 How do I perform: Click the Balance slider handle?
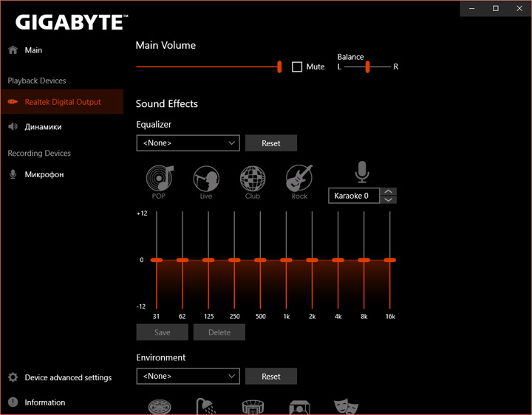click(x=367, y=66)
